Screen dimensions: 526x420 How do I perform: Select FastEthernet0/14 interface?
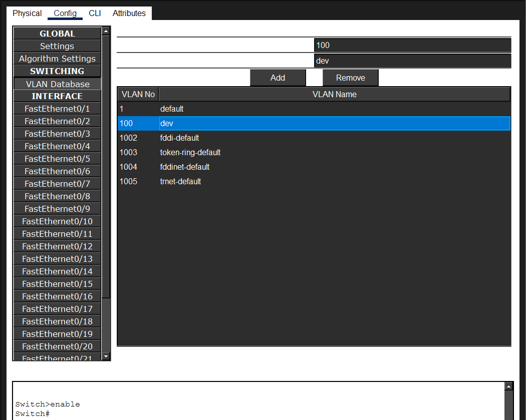click(x=57, y=271)
